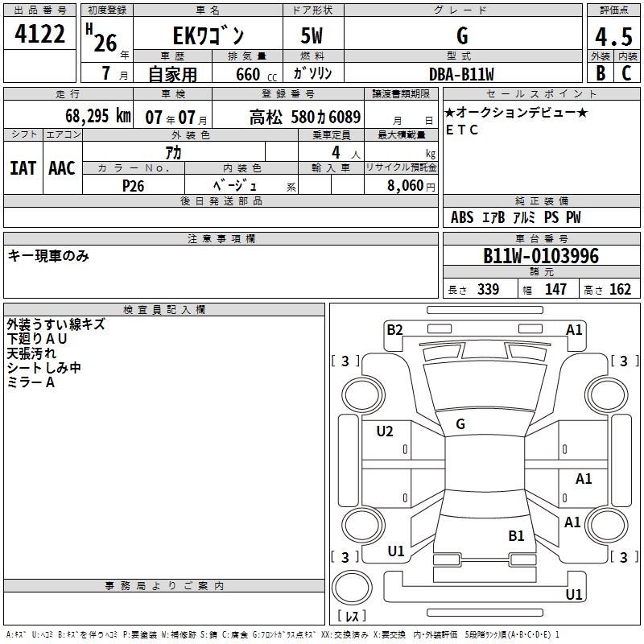Click the overall score 4.5

613,36
